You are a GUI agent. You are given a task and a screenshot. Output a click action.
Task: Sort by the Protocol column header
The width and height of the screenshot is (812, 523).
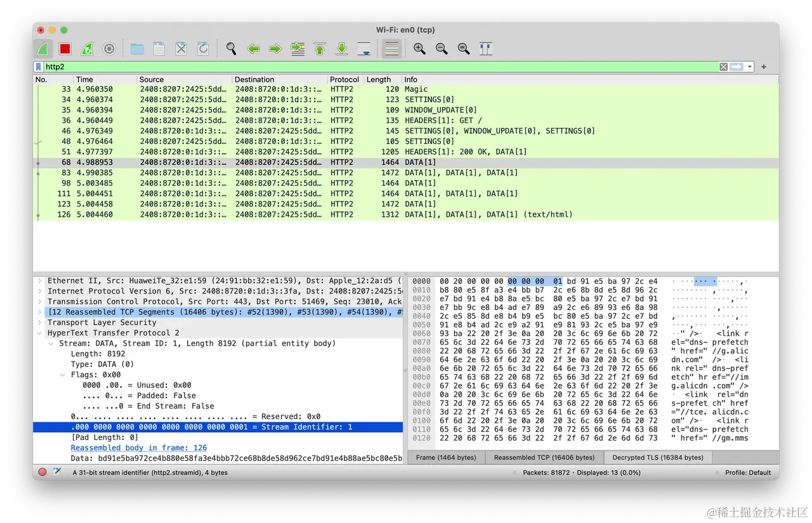click(x=346, y=79)
